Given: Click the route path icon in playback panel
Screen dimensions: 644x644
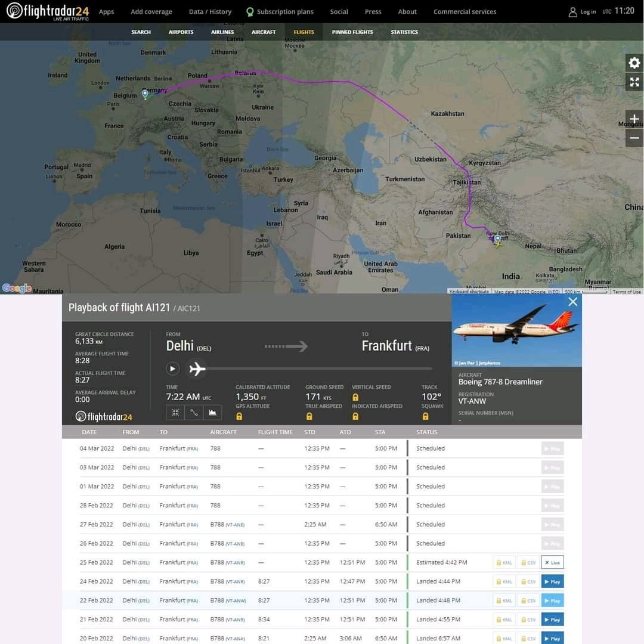Looking at the screenshot, I should (194, 412).
